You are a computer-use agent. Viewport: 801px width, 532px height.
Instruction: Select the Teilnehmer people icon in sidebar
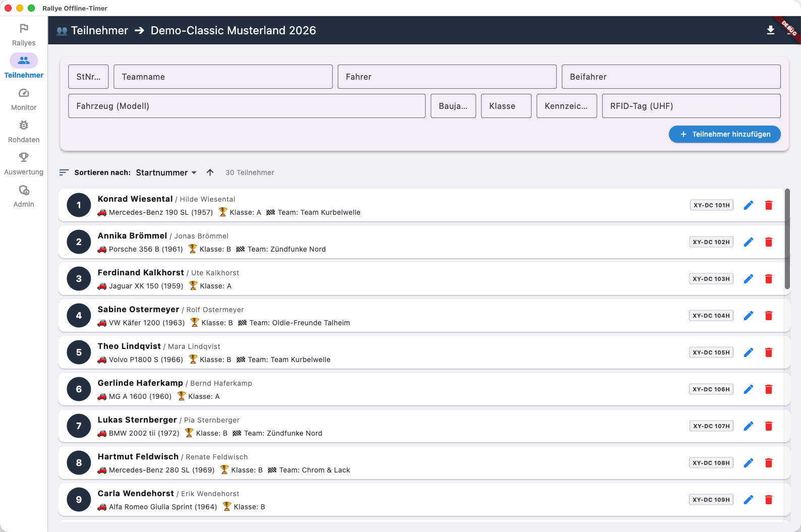click(x=24, y=61)
